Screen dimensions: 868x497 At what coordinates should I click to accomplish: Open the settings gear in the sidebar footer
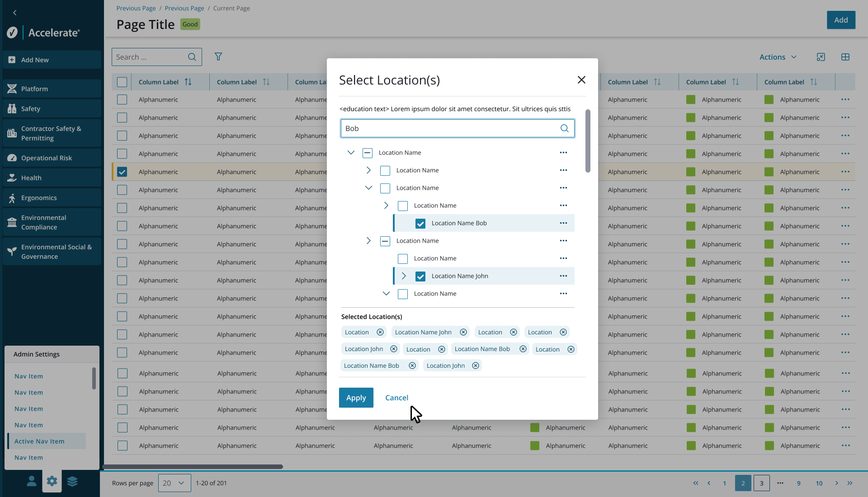point(52,481)
